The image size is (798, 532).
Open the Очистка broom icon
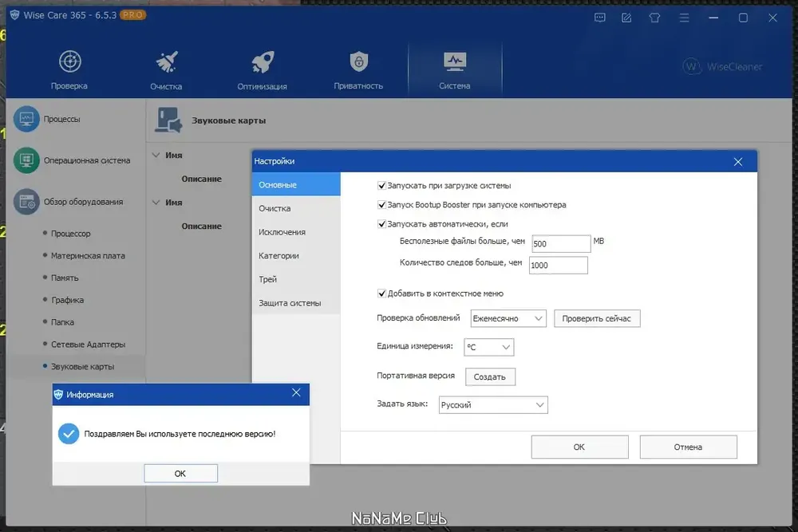click(167, 62)
